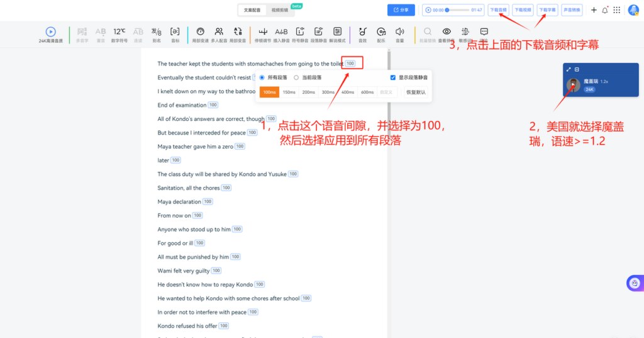644x338 pixels.
Task: Open the pause tag after 'gave him a zero'
Action: point(240,147)
